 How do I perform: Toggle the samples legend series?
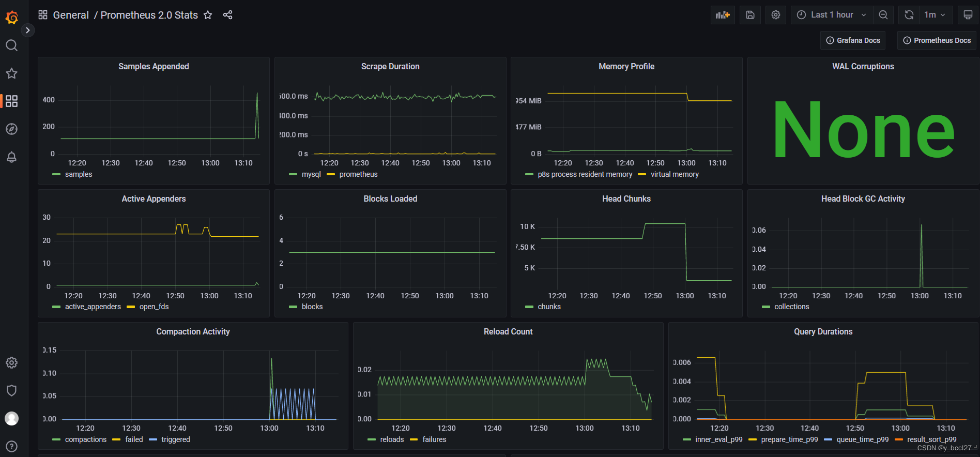tap(79, 174)
